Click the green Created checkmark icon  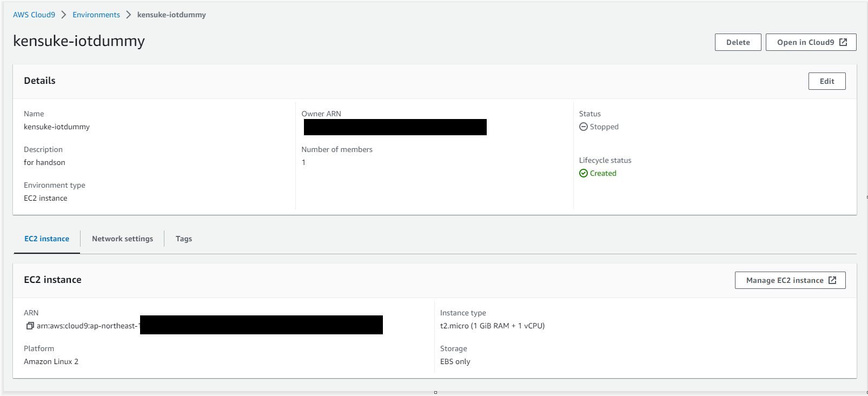click(x=584, y=173)
